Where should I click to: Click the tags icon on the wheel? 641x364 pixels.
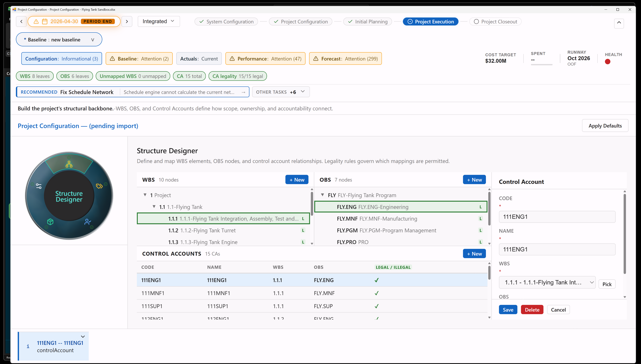[99, 186]
